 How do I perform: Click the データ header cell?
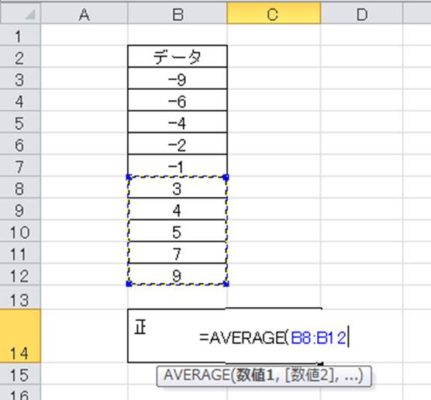[x=177, y=56]
